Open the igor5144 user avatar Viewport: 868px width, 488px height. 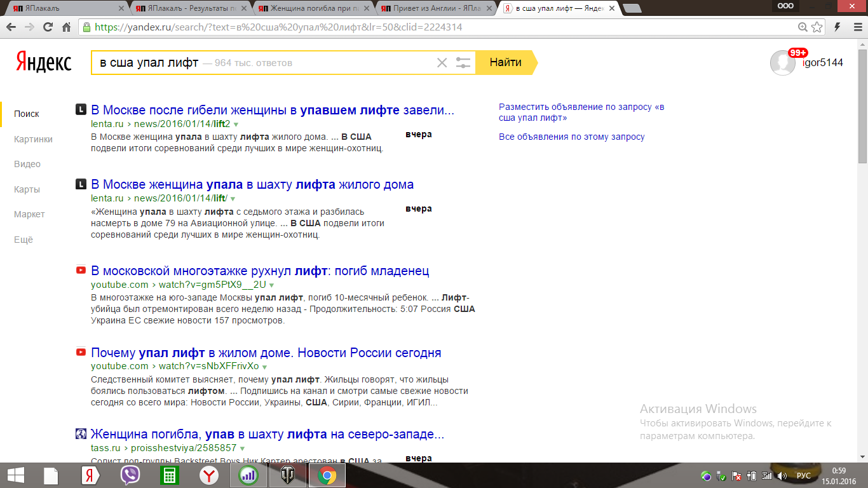pyautogui.click(x=782, y=63)
